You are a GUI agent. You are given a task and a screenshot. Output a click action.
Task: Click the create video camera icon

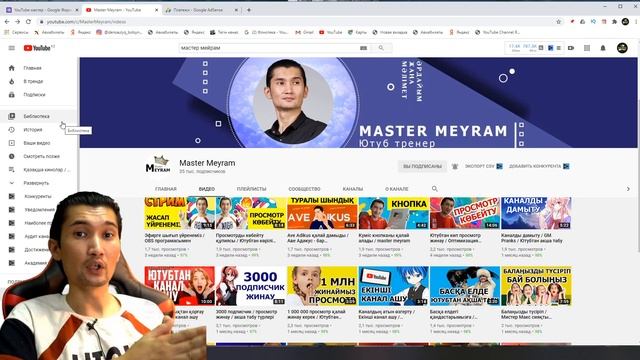pyautogui.click(x=571, y=48)
